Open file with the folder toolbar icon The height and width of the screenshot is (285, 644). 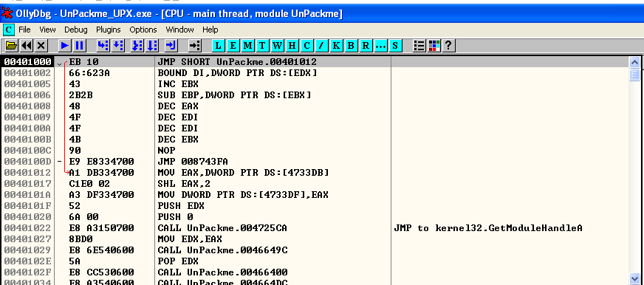click(x=12, y=46)
